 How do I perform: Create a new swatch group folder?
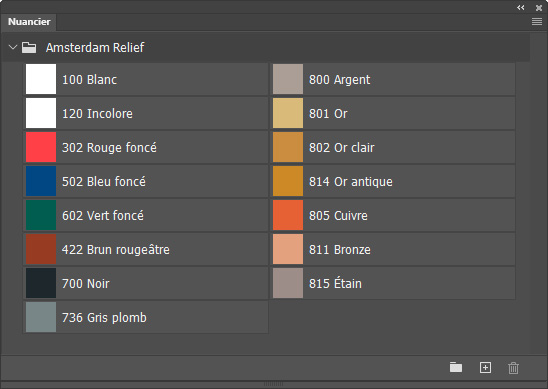(456, 367)
